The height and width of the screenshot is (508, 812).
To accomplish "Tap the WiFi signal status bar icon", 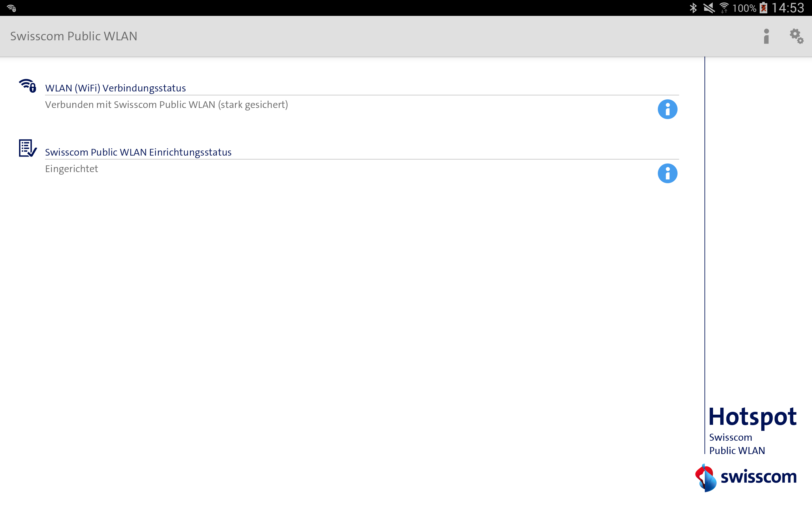I will (x=724, y=8).
